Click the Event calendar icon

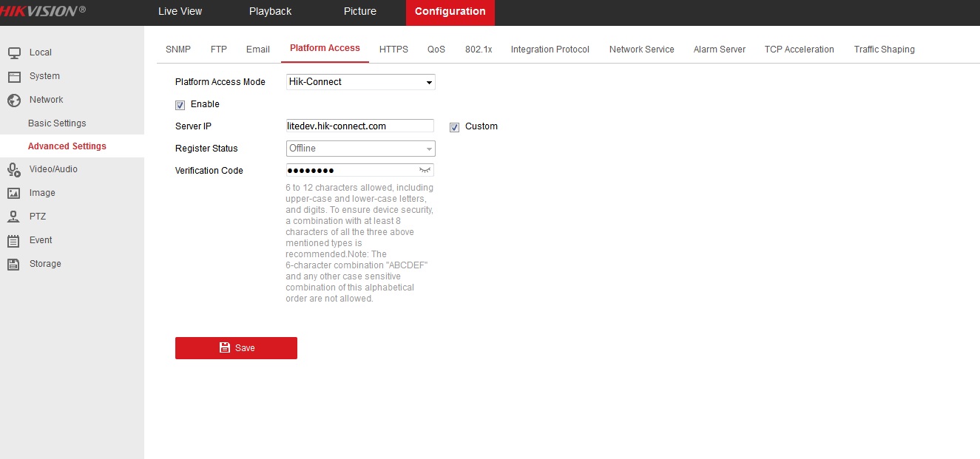click(x=13, y=240)
